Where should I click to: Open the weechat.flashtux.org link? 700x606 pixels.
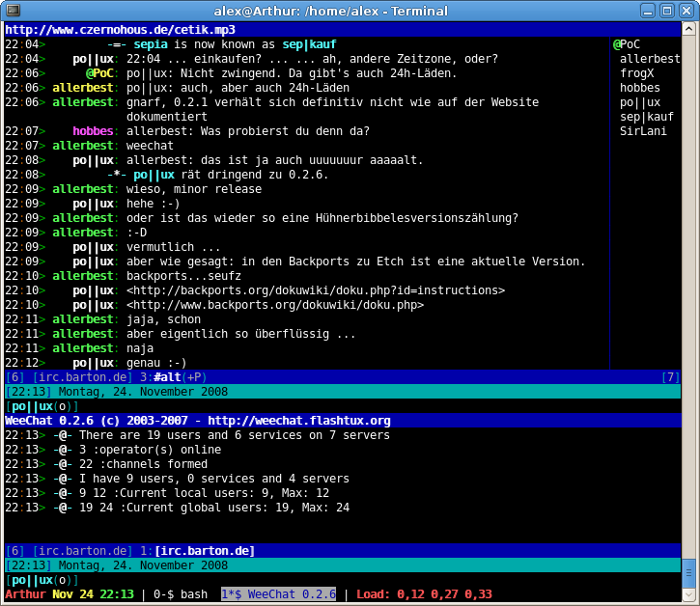[x=299, y=421]
